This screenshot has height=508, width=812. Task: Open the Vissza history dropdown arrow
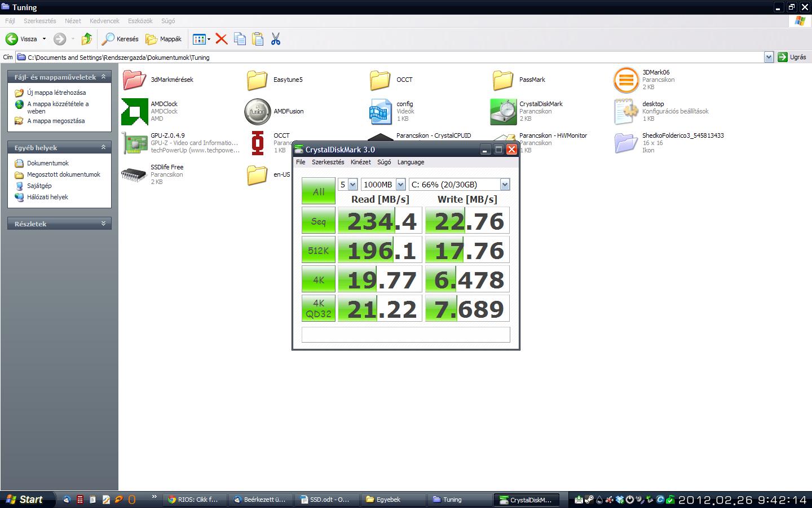pyautogui.click(x=44, y=39)
